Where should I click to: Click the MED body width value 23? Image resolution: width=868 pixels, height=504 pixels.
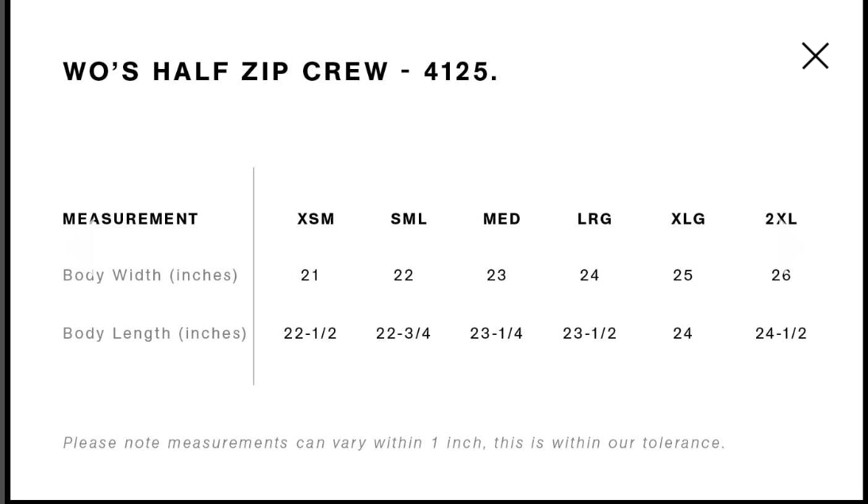(x=497, y=275)
